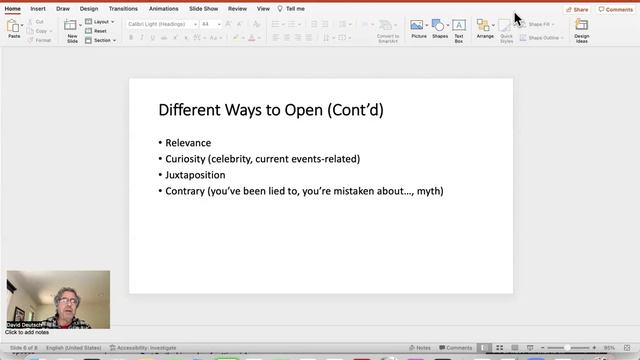Click the Paste clipboard icon
Image resolution: width=640 pixels, height=360 pixels.
13,26
